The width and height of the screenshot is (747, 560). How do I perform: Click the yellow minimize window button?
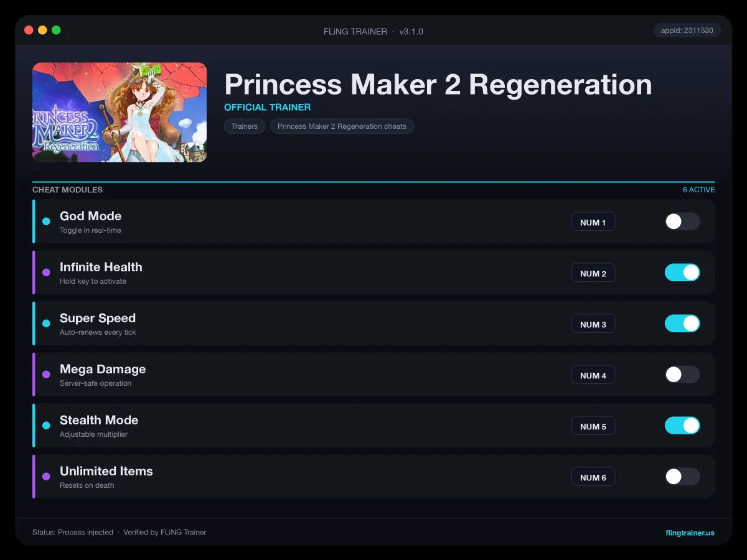(x=42, y=30)
